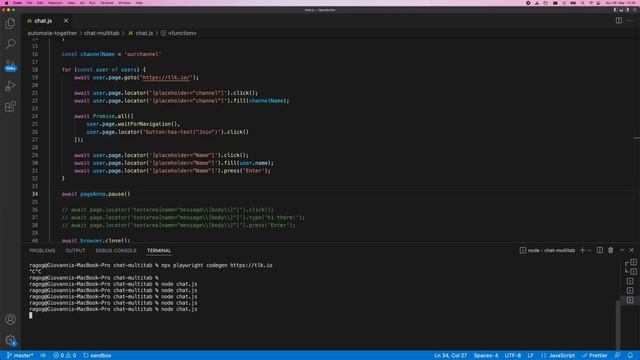Place cursor on await pageAnna.pause() line
640x360 pixels.
click(x=96, y=194)
